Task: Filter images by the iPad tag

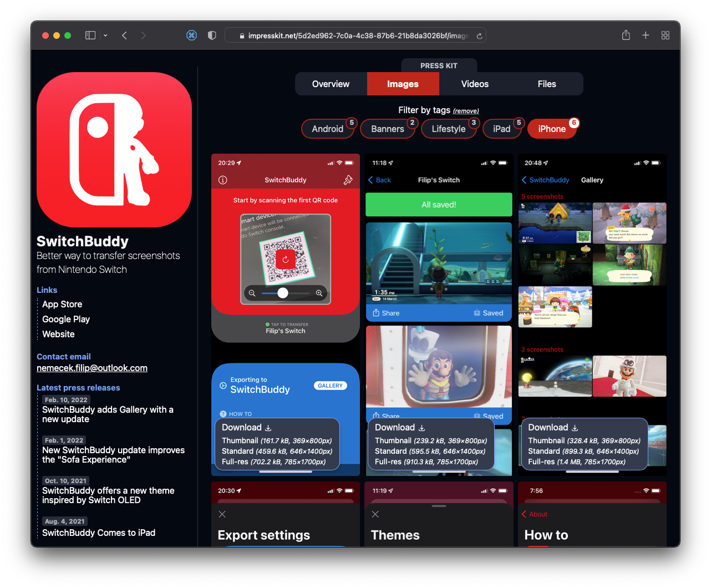Action: (x=502, y=129)
